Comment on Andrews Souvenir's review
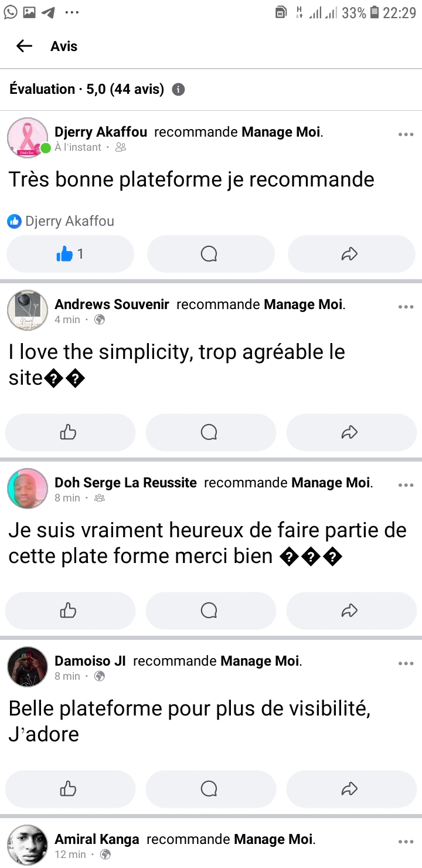Image resolution: width=422 pixels, height=868 pixels. [x=209, y=432]
